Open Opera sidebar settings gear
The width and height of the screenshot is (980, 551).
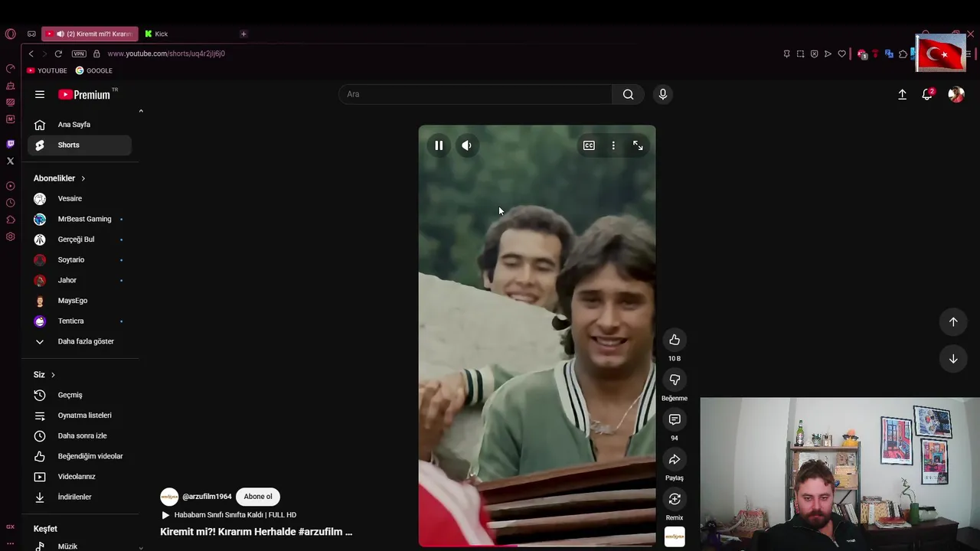pos(10,236)
